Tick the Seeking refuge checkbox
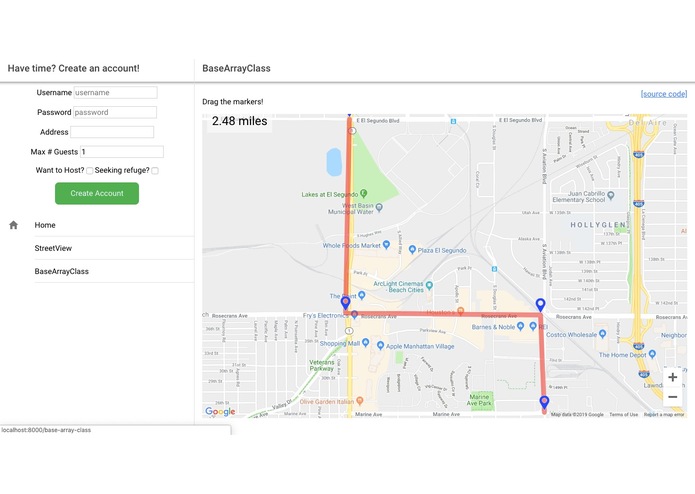 (155, 171)
